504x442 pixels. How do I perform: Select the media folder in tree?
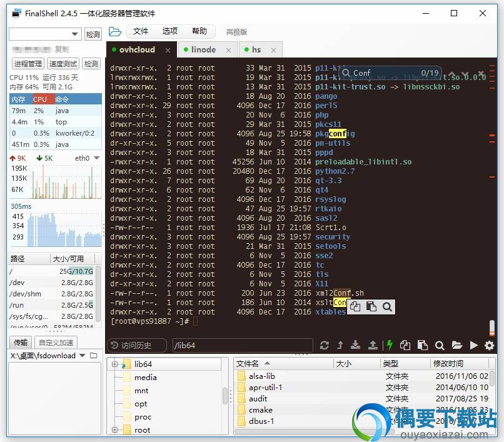point(145,378)
